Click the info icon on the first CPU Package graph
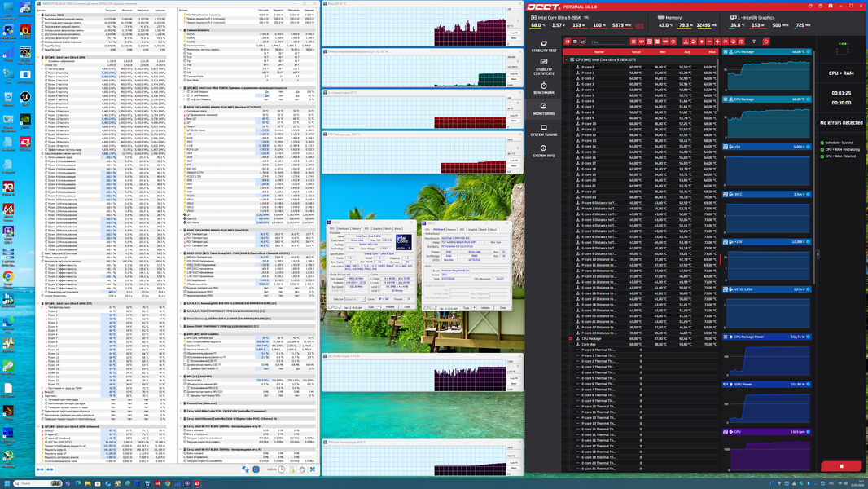Viewport: 868px width, 489px height. coord(809,51)
